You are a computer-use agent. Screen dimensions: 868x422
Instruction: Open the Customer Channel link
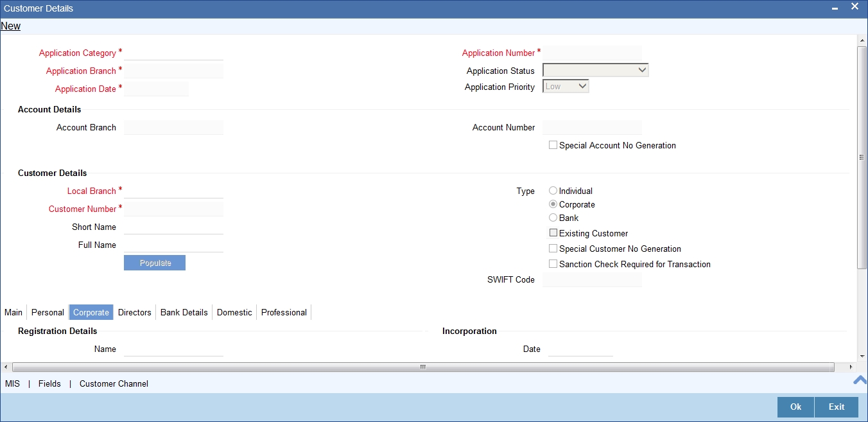pos(114,383)
